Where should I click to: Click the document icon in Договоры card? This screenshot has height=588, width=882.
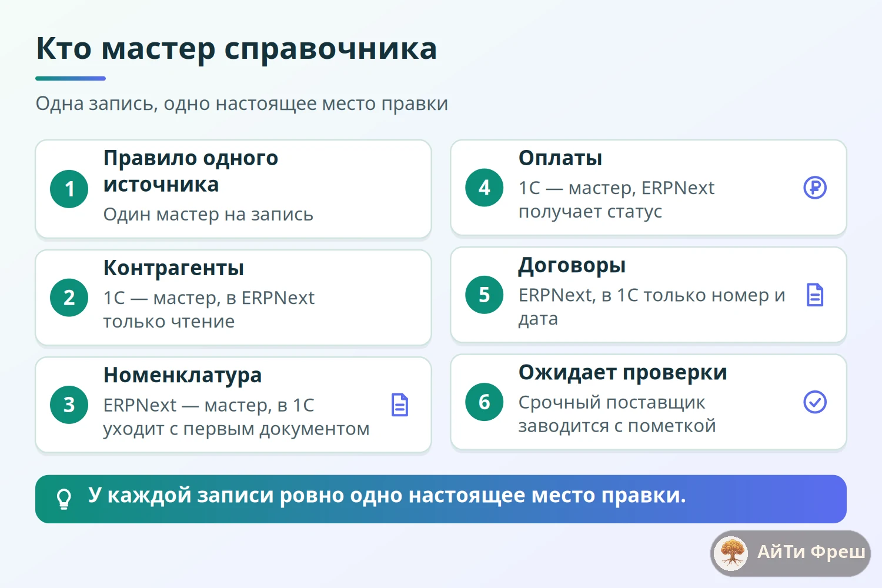click(815, 295)
